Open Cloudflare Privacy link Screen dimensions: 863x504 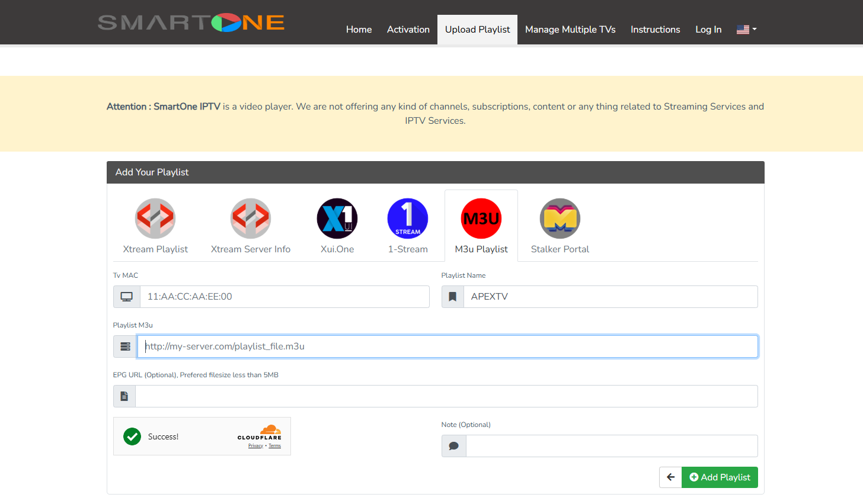255,446
